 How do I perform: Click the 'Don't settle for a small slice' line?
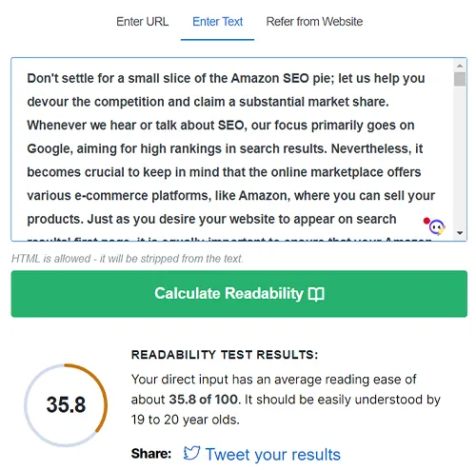(226, 78)
